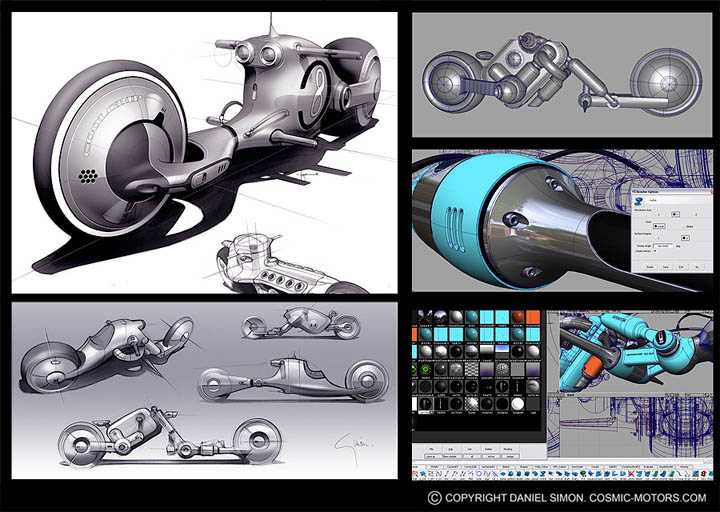
Task: Open the Edit menu in the Multi-lister
Action: point(450,449)
